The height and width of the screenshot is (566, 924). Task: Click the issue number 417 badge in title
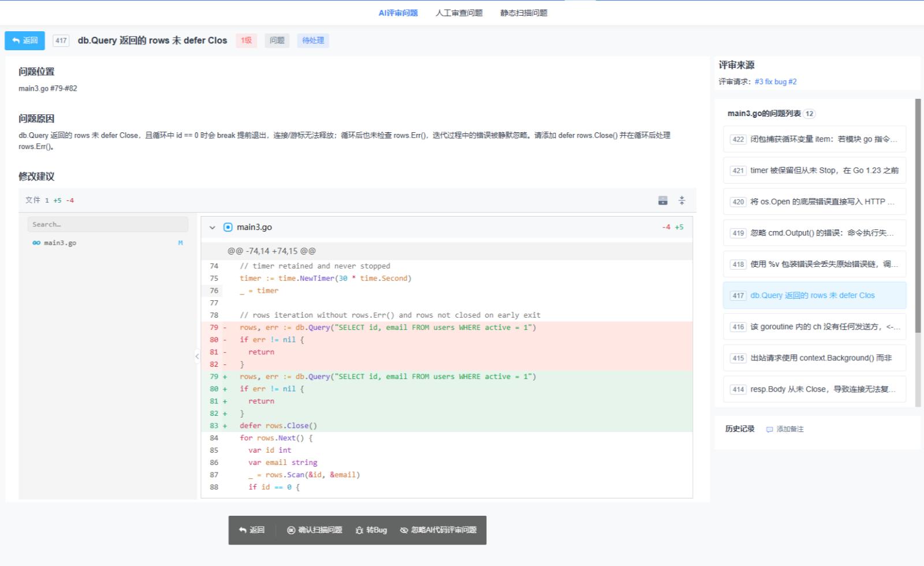61,40
